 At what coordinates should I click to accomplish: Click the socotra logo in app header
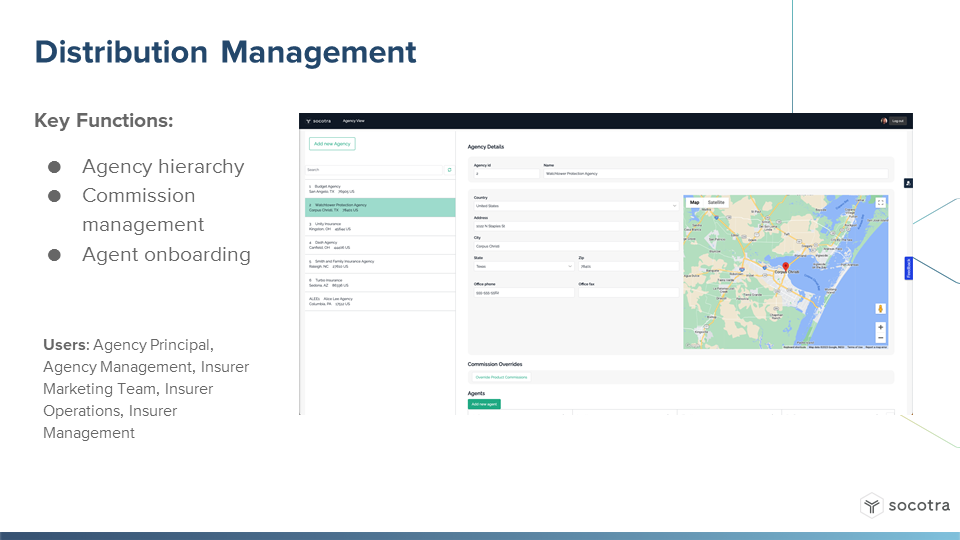point(318,121)
